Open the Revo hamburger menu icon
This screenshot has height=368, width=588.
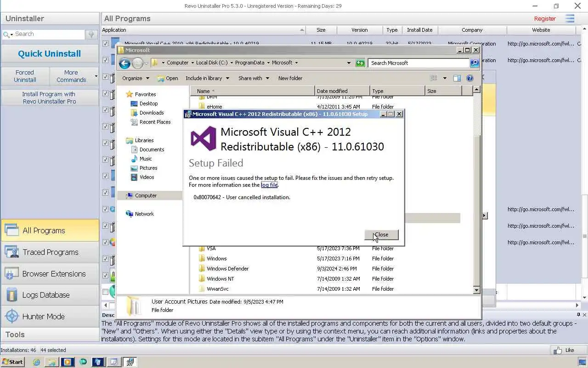click(x=570, y=18)
